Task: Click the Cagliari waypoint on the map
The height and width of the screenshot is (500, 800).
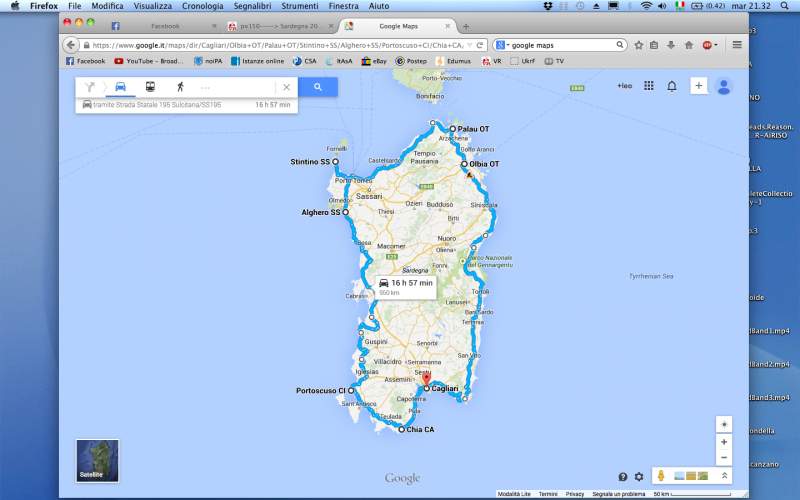Action: pos(427,388)
